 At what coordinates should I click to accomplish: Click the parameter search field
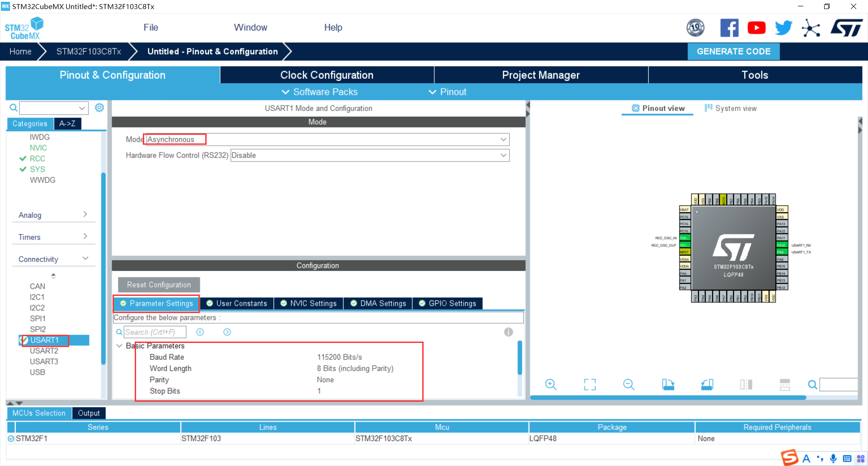point(155,332)
